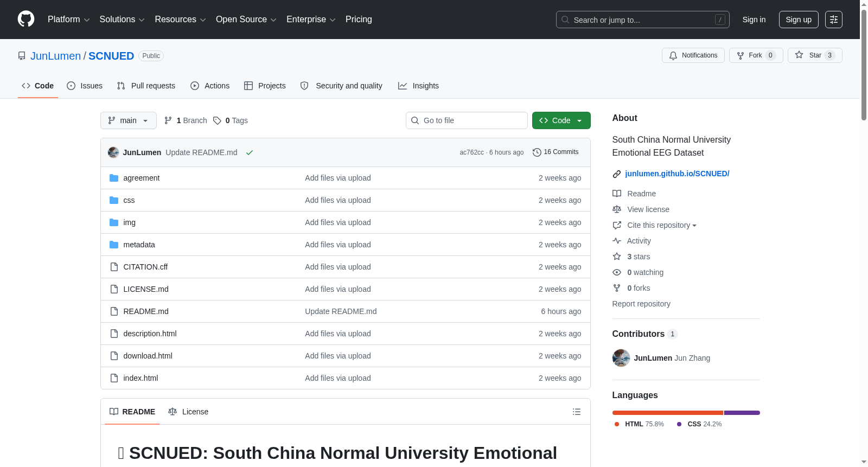Expand the Enterprise menu

pos(311,20)
